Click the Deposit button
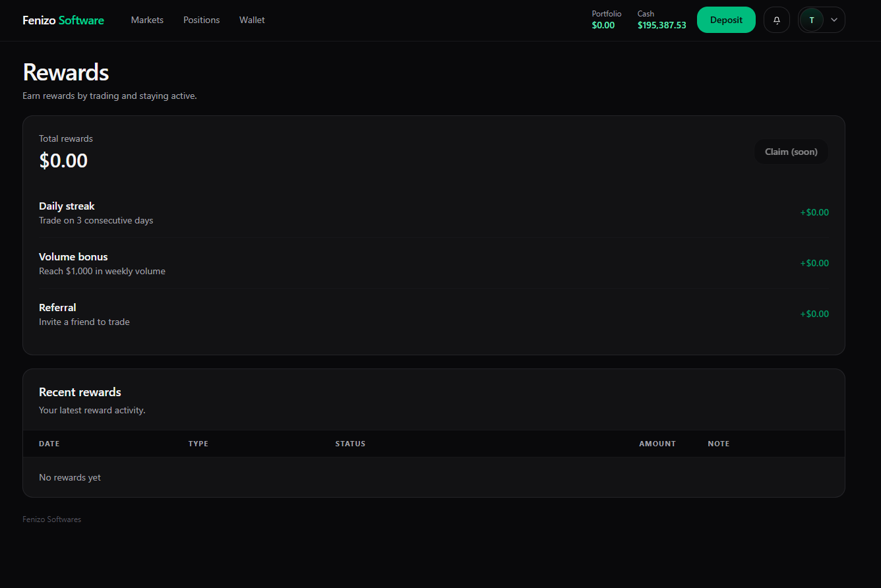881x588 pixels. point(726,20)
